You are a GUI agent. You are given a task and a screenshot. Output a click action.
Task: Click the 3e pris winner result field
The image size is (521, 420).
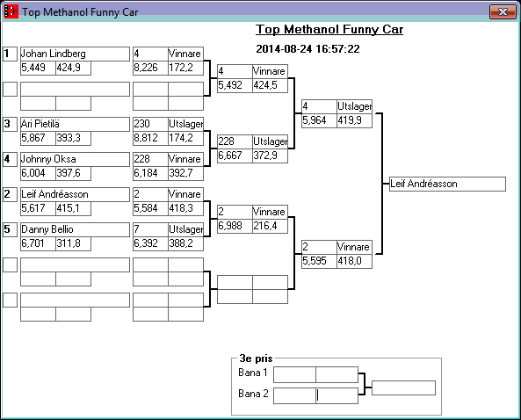coord(403,388)
